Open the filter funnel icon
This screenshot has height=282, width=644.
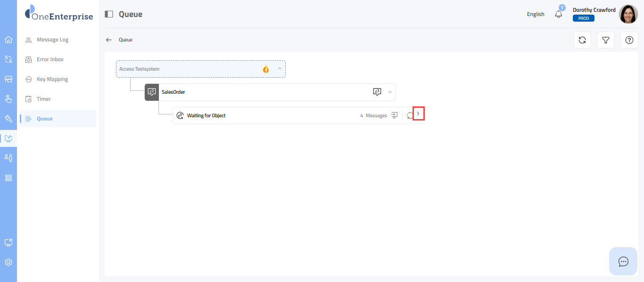click(606, 40)
